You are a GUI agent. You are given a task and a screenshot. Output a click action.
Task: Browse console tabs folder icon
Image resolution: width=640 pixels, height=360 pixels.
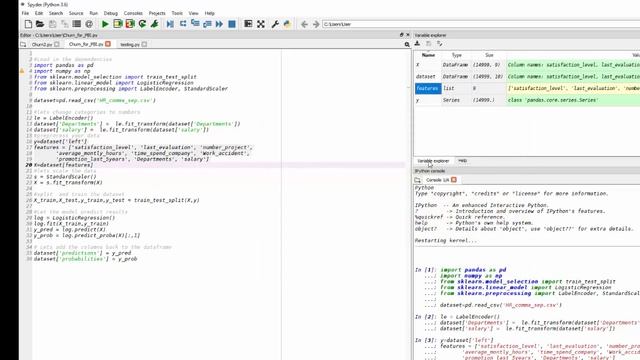click(417, 180)
